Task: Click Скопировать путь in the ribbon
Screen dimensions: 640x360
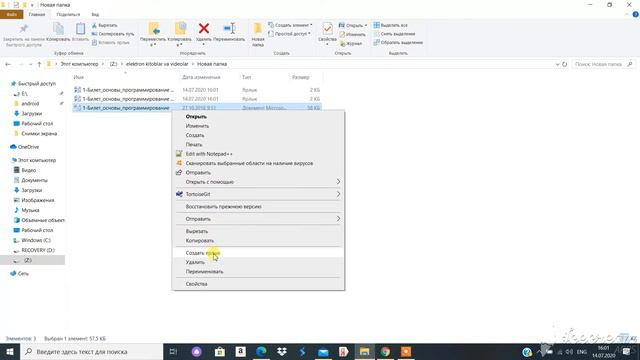Action: click(x=113, y=34)
